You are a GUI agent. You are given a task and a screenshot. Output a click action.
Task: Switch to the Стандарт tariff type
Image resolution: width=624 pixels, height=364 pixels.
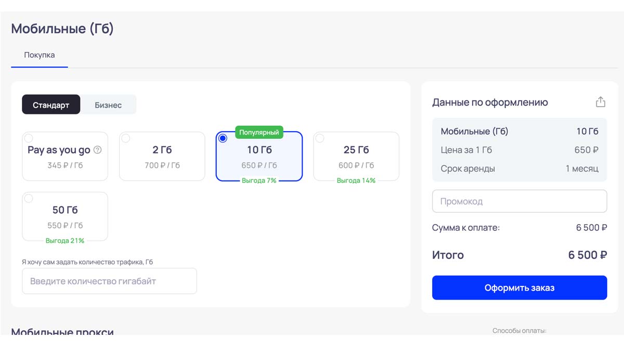point(51,105)
